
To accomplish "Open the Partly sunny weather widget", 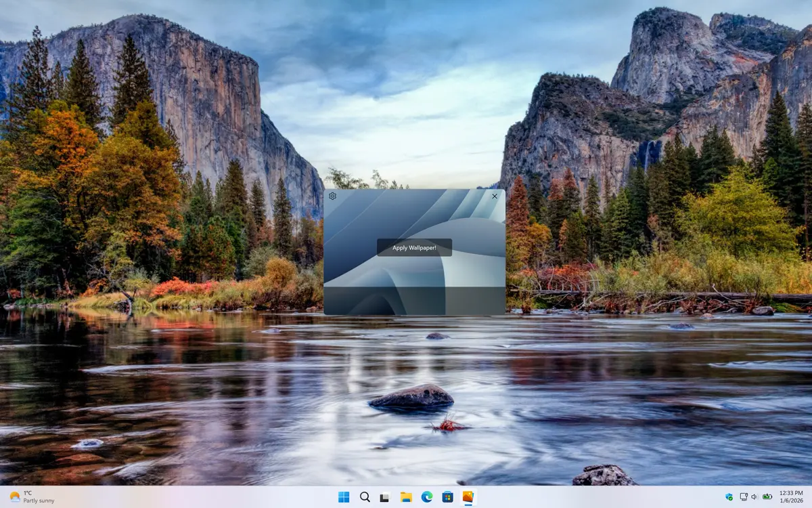I will [x=32, y=497].
